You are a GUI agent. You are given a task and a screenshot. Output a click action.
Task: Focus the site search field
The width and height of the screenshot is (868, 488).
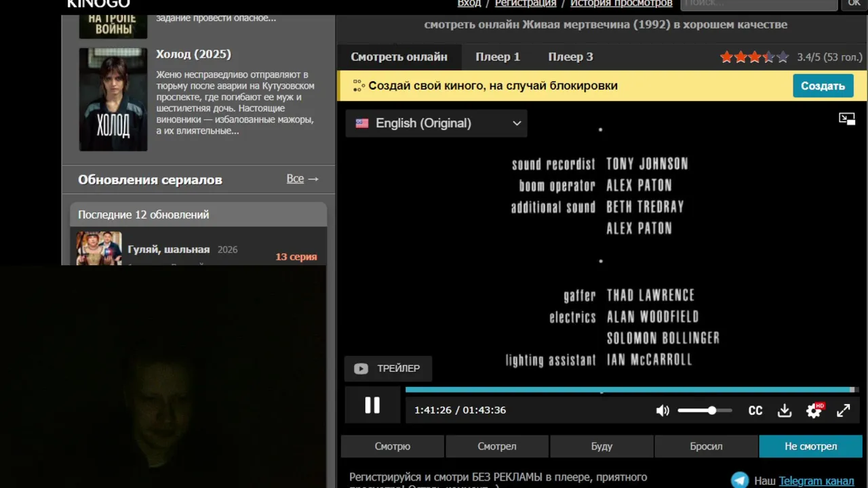pos(759,4)
